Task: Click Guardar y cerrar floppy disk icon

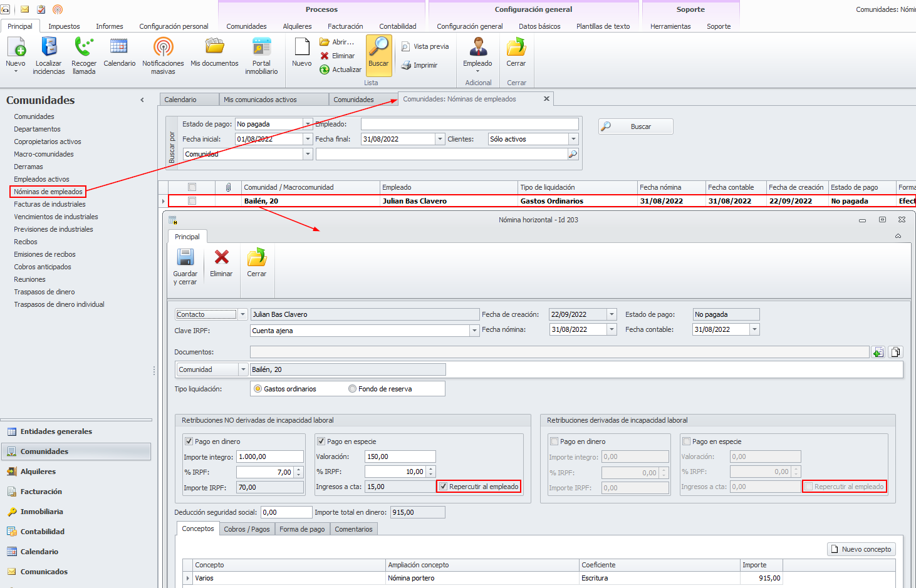Action: [x=185, y=258]
